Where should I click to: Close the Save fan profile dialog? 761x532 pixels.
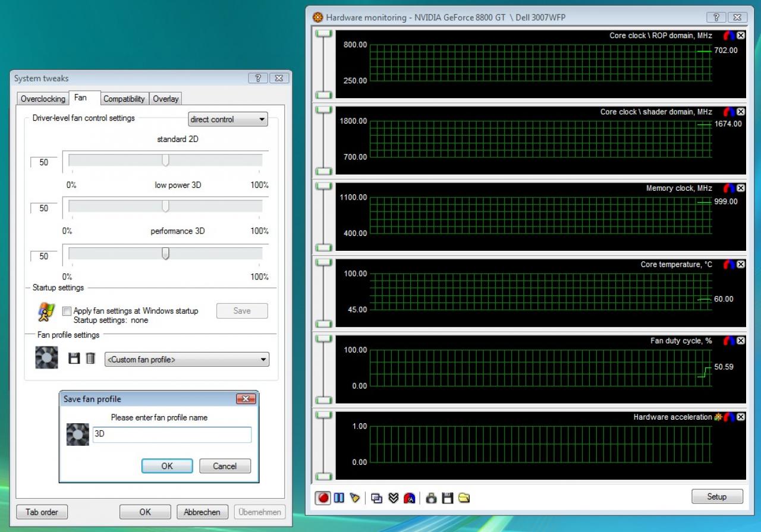[x=246, y=399]
